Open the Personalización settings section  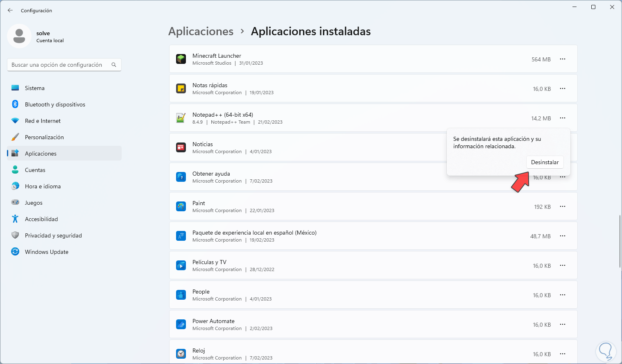[44, 137]
